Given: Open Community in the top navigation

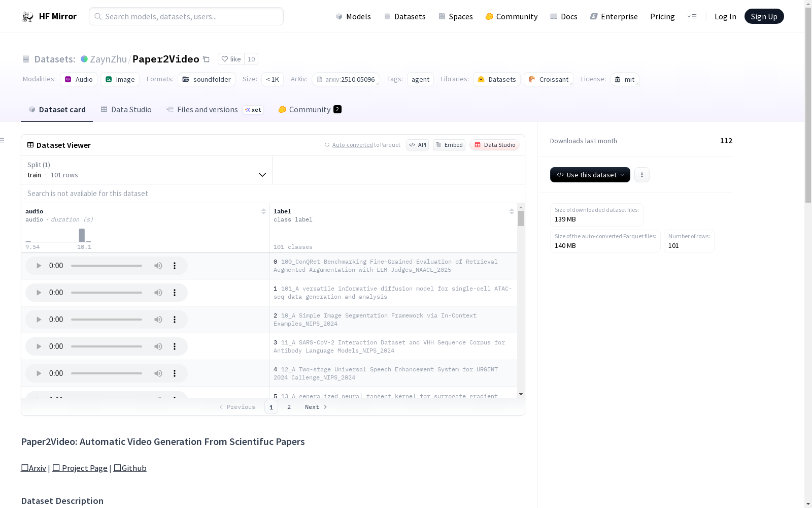Looking at the screenshot, I should click(x=511, y=16).
